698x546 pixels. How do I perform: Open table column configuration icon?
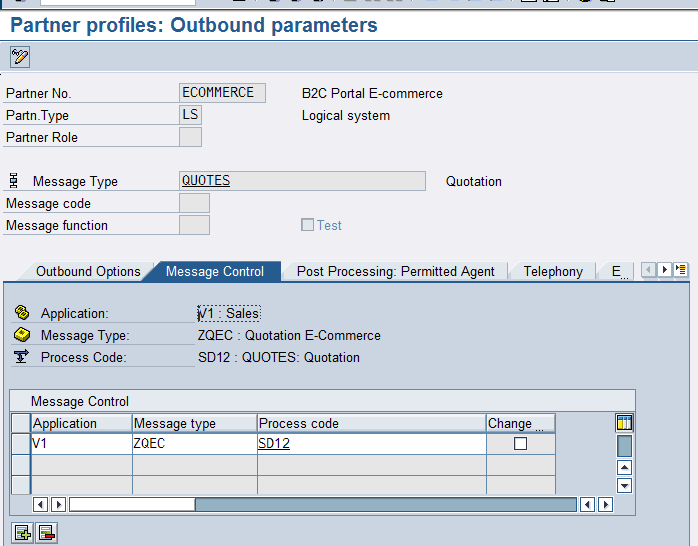pos(624,423)
